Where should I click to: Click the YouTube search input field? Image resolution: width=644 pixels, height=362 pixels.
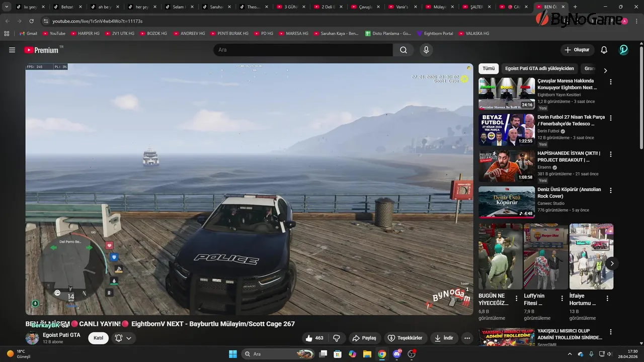(x=303, y=50)
